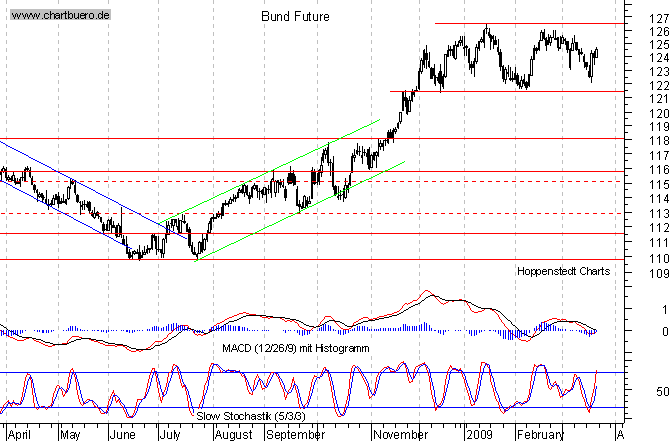Click price axis value 123
Viewport: 672px width, 441px height.
click(x=659, y=72)
